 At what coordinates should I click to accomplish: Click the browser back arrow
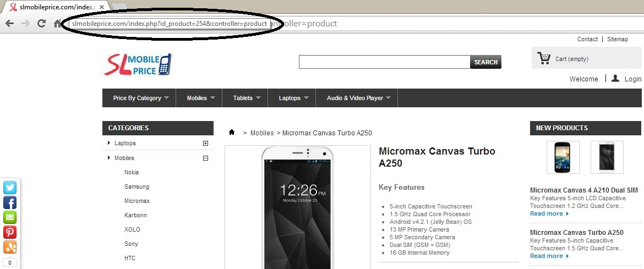click(9, 24)
